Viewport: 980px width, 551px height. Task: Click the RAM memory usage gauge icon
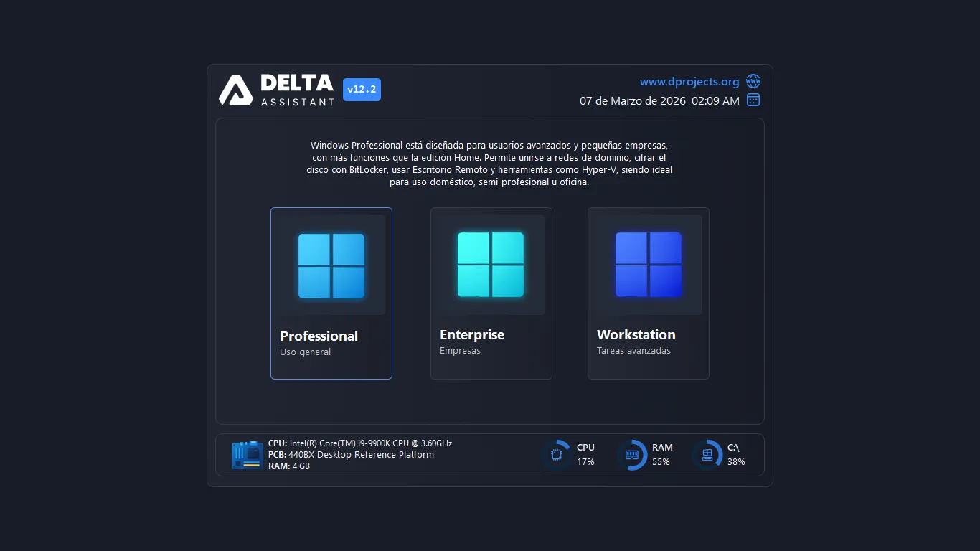[x=632, y=455]
